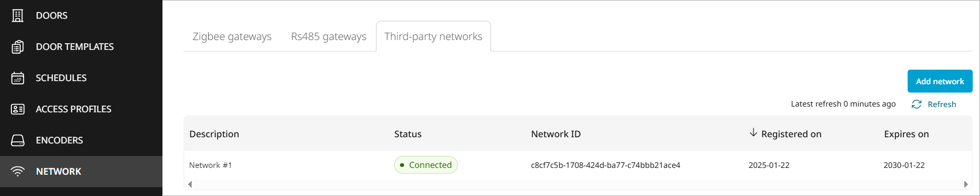Click the sort arrow beside Registered on

point(753,133)
